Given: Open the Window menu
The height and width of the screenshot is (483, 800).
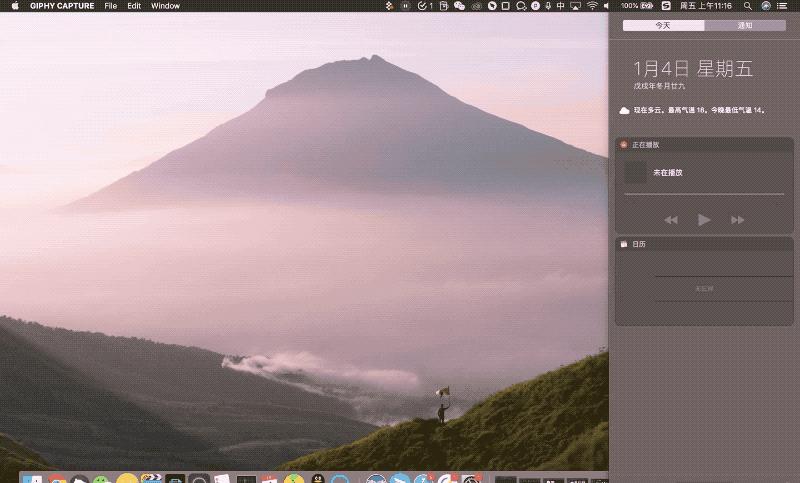Looking at the screenshot, I should (166, 6).
